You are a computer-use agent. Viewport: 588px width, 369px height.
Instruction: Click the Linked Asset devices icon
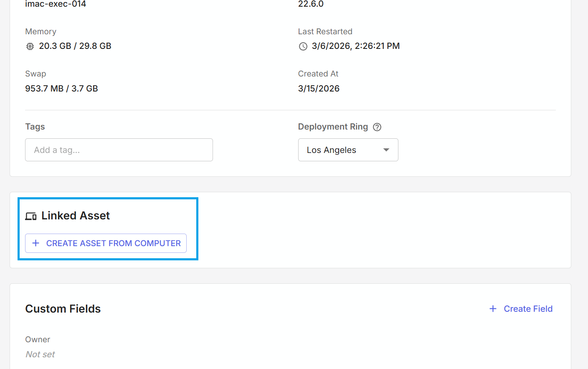(x=31, y=216)
